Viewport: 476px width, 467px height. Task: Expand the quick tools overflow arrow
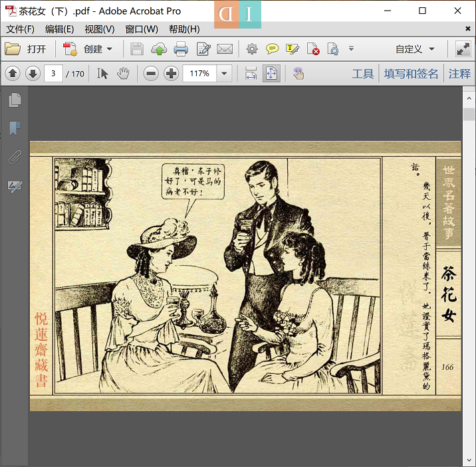(x=351, y=48)
